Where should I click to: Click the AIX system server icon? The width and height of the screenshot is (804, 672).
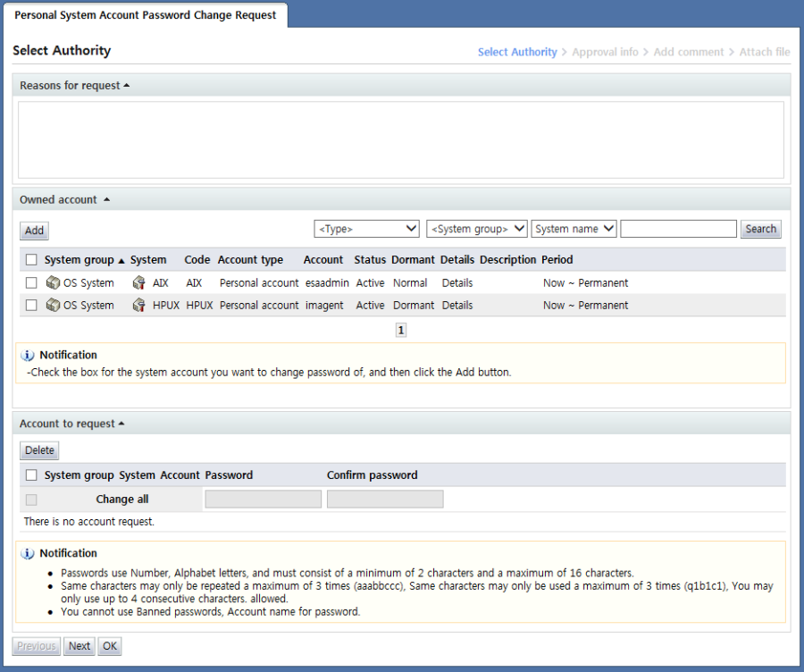point(138,283)
